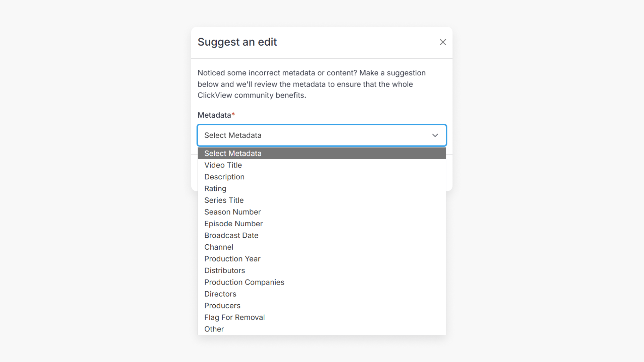The image size is (644, 362).
Task: Choose Distributors from the dropdown
Action: coord(224,270)
